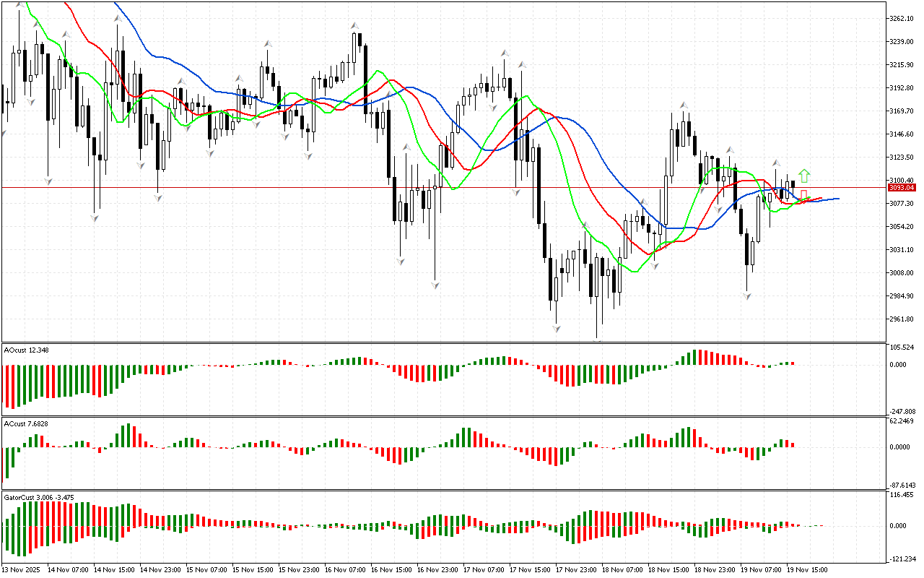924x578 pixels.
Task: Click the 3262.10 price scale value
Action: pos(903,18)
